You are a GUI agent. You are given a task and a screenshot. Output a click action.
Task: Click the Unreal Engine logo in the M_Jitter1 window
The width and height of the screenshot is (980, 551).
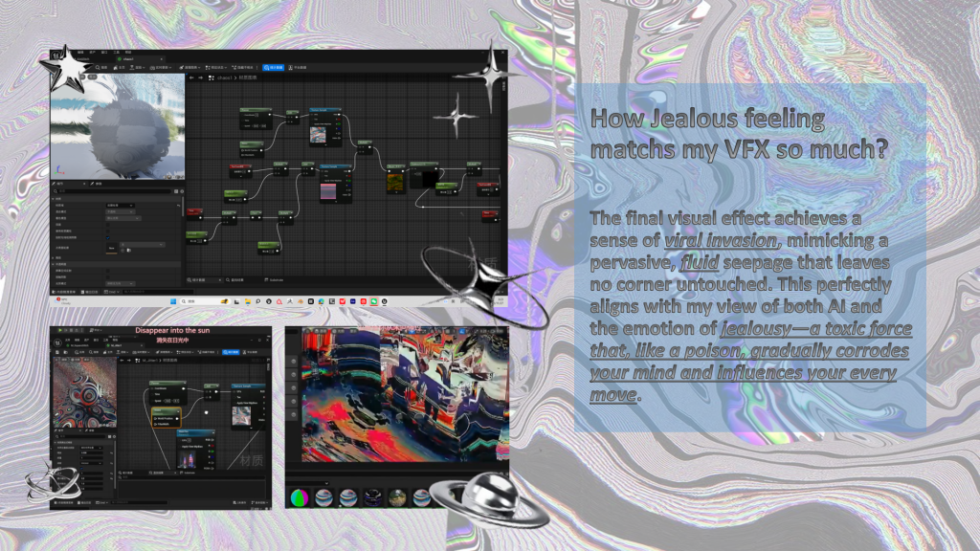(x=57, y=342)
